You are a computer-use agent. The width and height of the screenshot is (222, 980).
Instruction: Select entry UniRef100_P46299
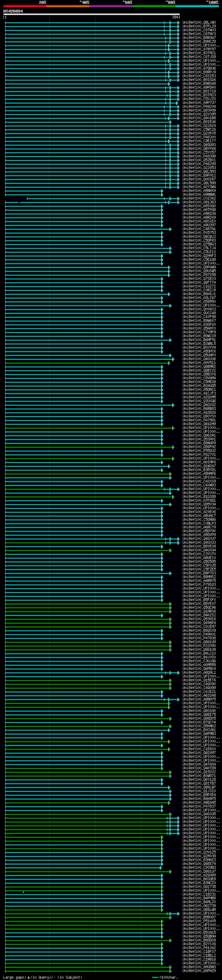click(x=199, y=164)
